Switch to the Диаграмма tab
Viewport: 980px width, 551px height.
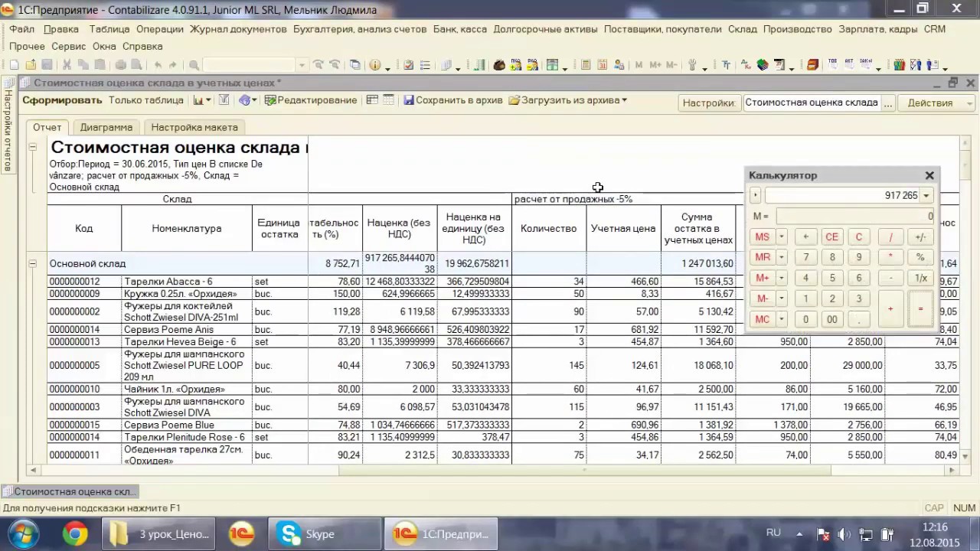pos(106,127)
